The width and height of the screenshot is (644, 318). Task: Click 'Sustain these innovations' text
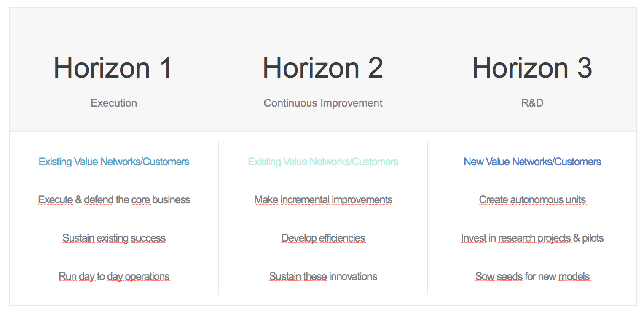coord(323,277)
